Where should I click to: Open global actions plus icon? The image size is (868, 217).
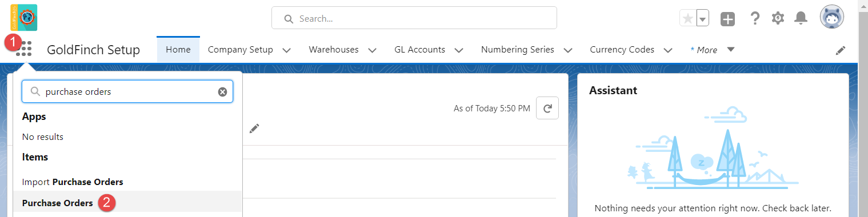727,19
